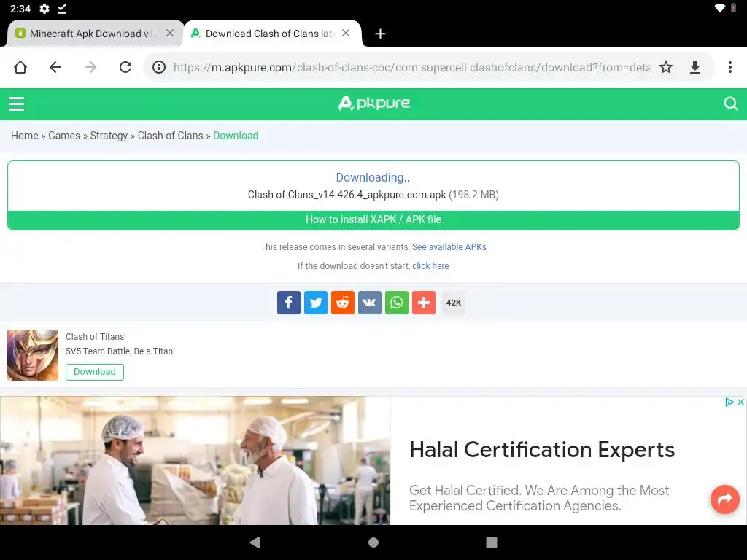The image size is (747, 560).
Task: Bookmark this page with star icon
Action: (666, 67)
